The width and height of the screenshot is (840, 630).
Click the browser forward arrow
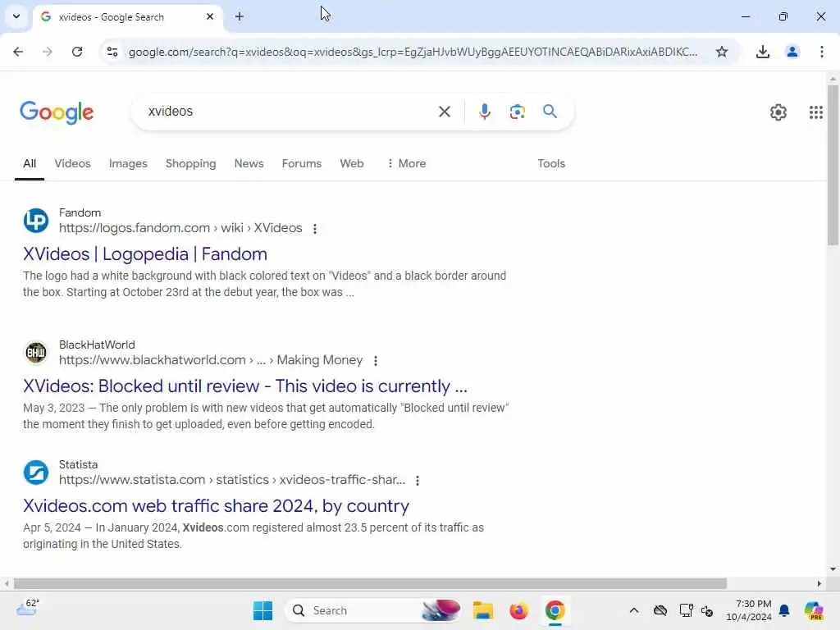click(x=48, y=52)
